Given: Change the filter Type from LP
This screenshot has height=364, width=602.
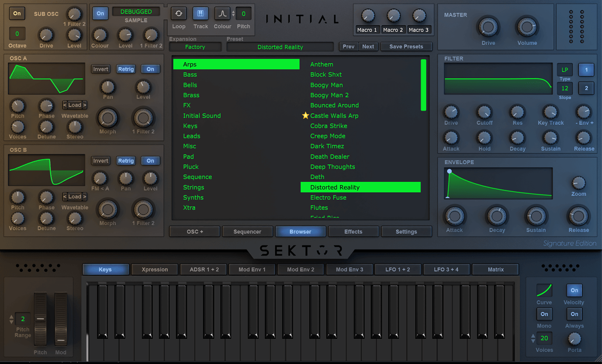Looking at the screenshot, I should click(x=565, y=69).
